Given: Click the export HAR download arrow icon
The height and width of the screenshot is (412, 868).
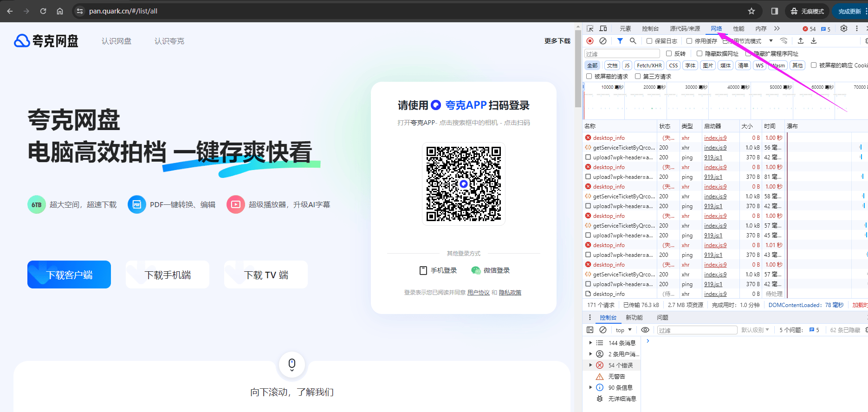Looking at the screenshot, I should coord(814,41).
